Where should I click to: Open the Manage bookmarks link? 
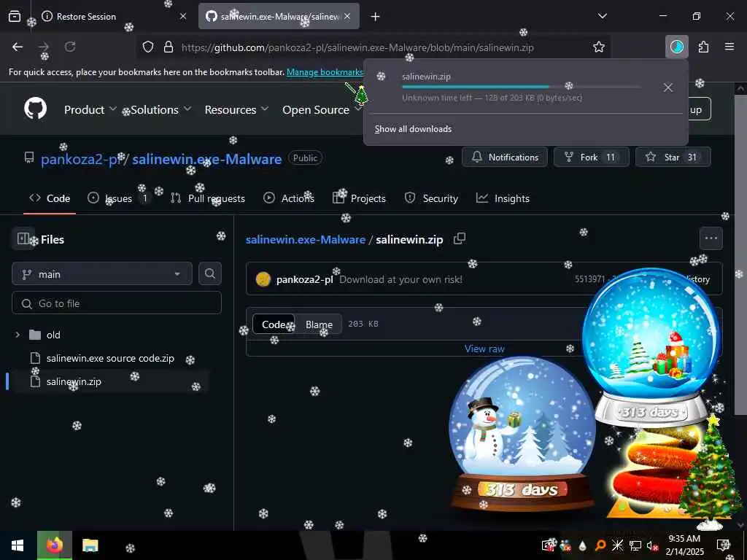coord(325,72)
